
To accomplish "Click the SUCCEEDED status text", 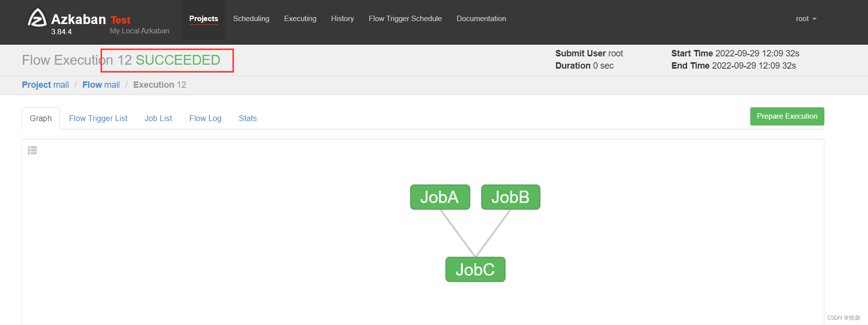I will pos(178,60).
